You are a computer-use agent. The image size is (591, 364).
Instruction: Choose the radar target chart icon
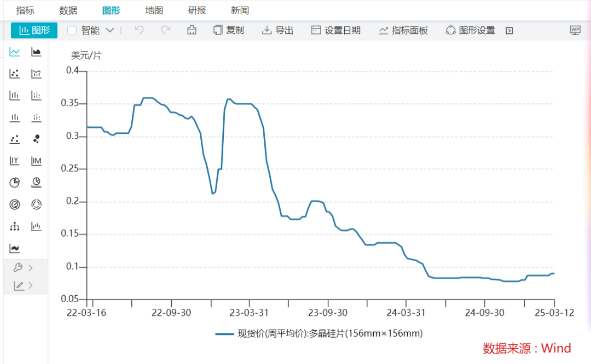15,205
